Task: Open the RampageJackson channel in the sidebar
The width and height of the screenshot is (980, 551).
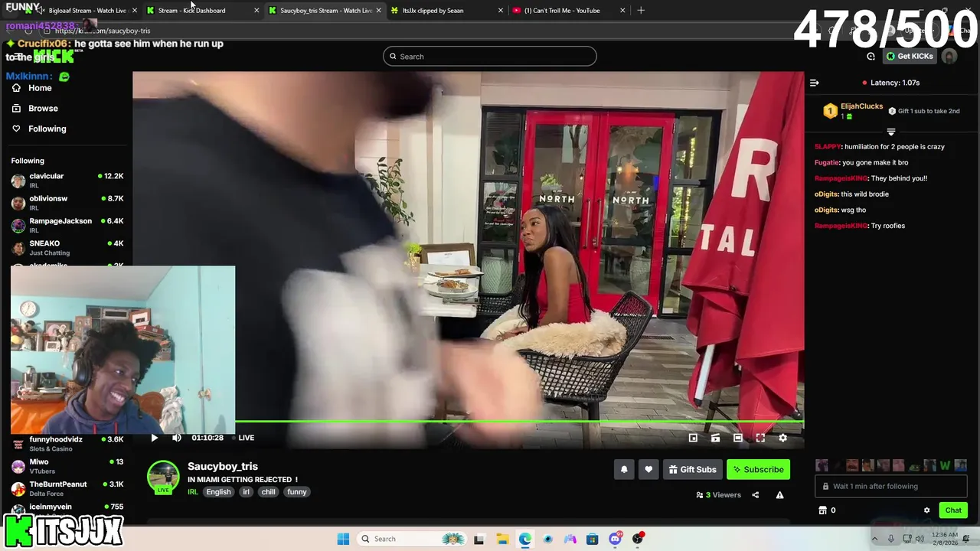Action: tap(67, 225)
